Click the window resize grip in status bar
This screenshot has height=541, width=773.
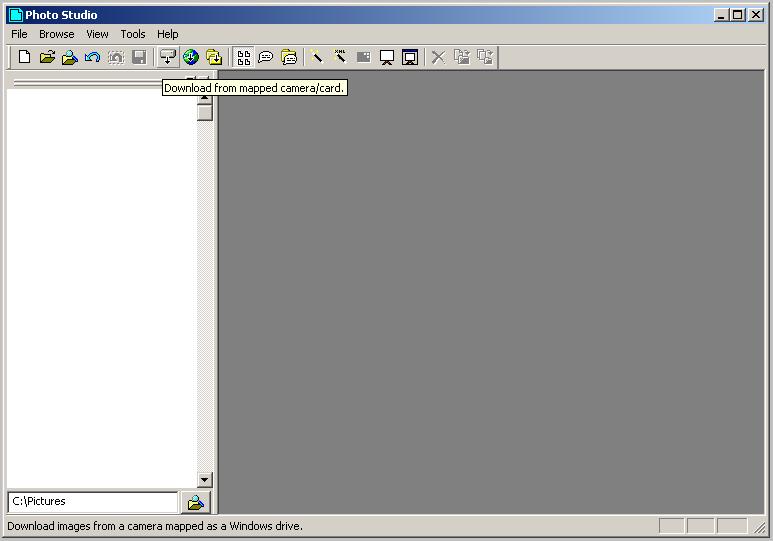coord(760,527)
